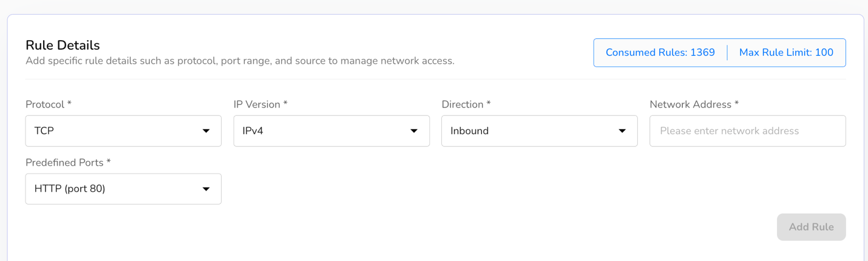Viewport: 868px width, 261px height.
Task: Click the Direction dropdown arrow icon
Action: pyautogui.click(x=622, y=131)
